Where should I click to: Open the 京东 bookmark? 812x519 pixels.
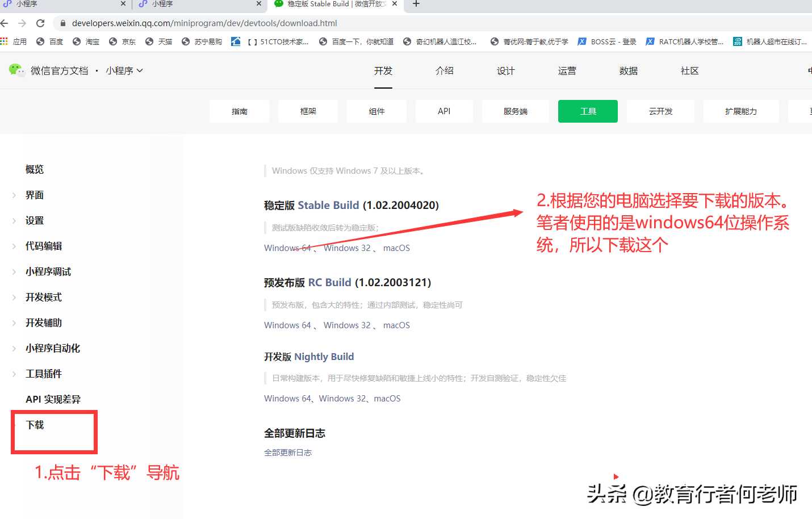point(123,41)
